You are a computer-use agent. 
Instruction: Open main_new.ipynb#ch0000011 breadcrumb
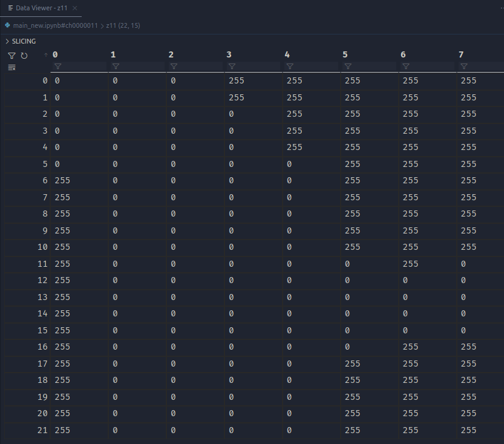[x=55, y=25]
